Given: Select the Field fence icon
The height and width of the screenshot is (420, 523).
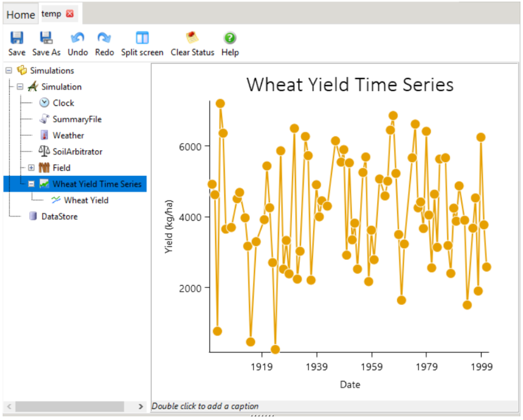Looking at the screenshot, I should (45, 167).
